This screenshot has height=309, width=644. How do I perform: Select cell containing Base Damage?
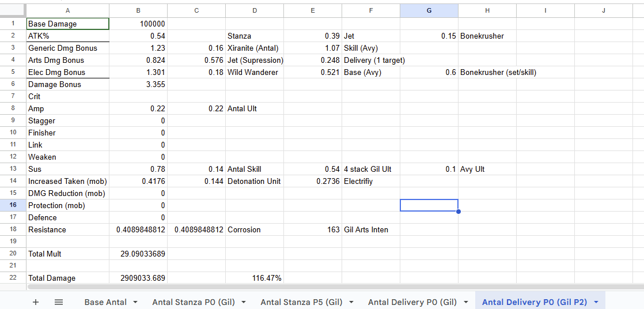point(68,24)
